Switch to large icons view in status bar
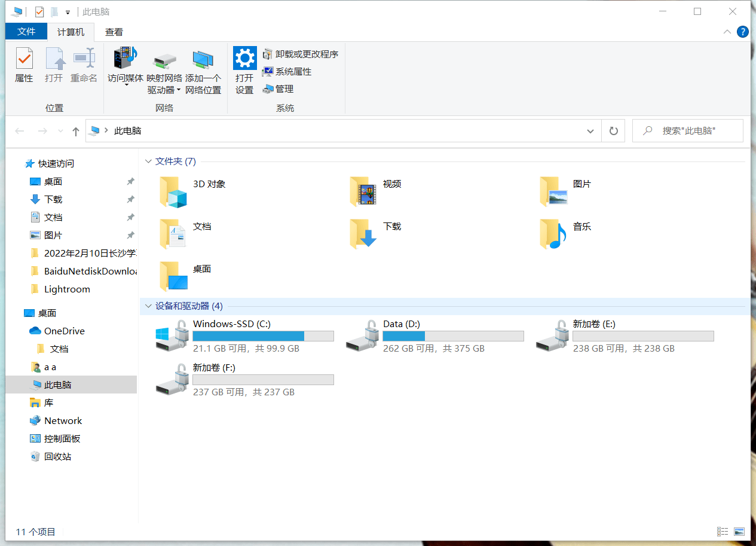This screenshot has height=546, width=756. click(739, 531)
